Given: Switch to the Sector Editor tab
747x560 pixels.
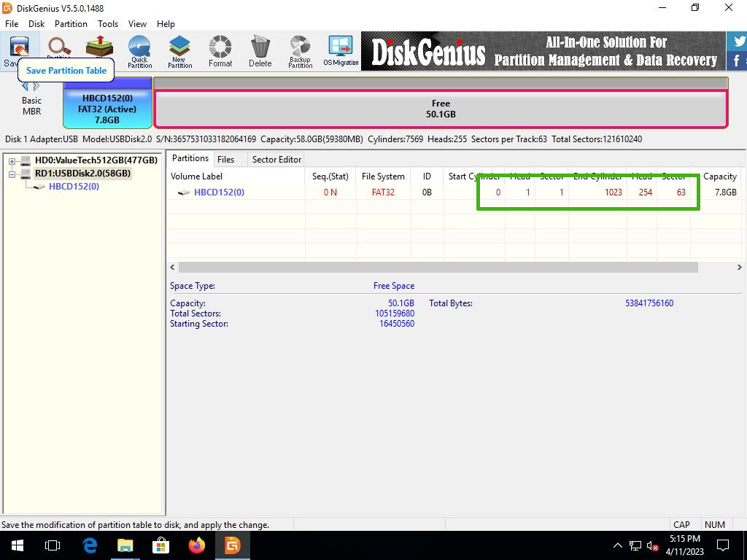Looking at the screenshot, I should [276, 160].
